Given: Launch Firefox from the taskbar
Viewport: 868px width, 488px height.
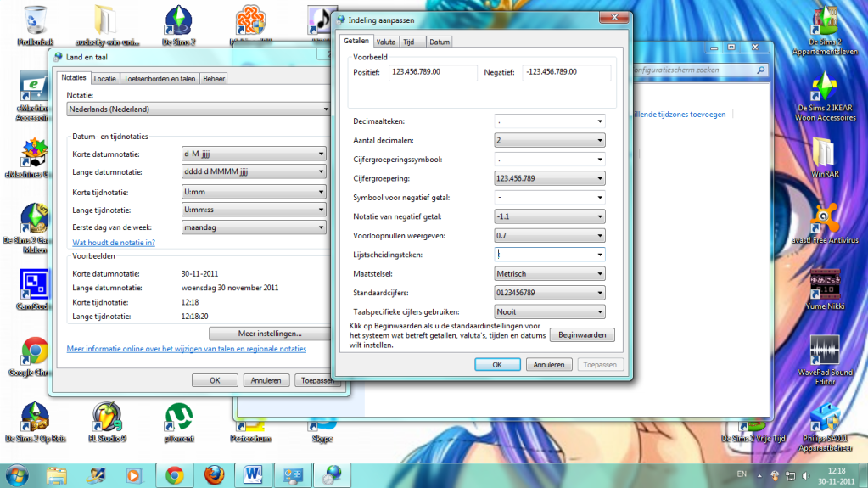Looking at the screenshot, I should 214,474.
